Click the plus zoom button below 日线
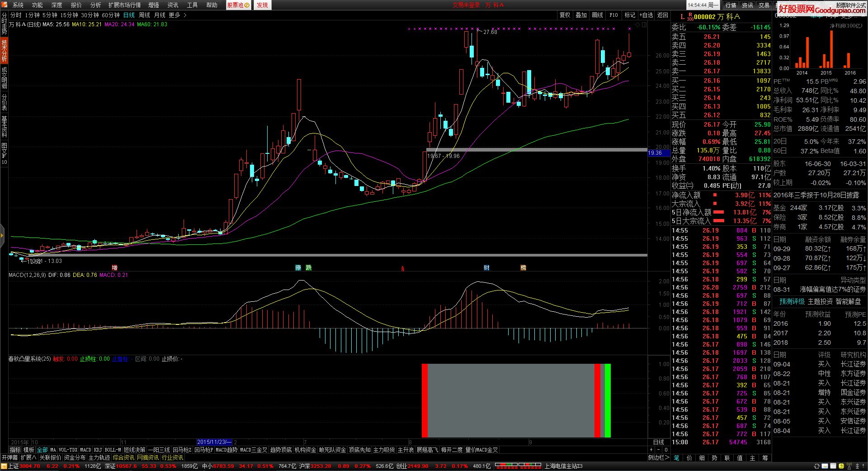This screenshot has height=471, width=868. [651, 450]
